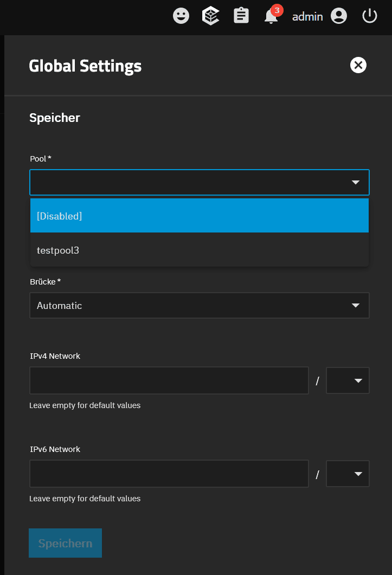Expand the IPv4 prefix length dropdown
392x575 pixels.
(348, 380)
